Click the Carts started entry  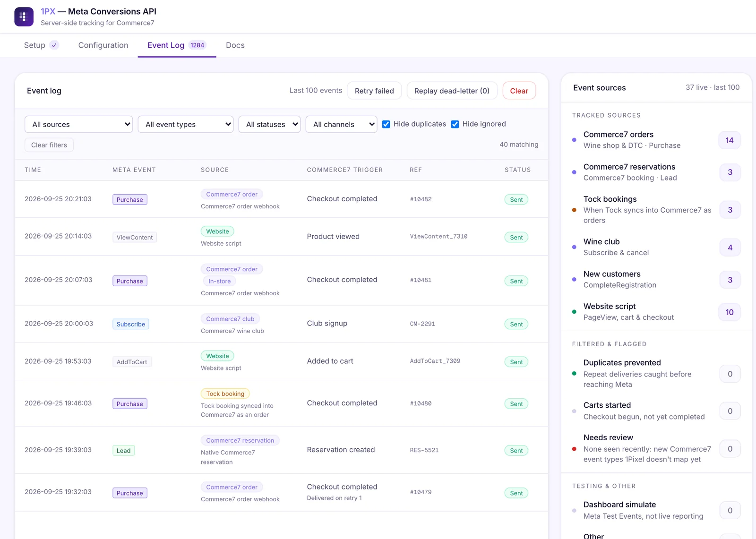pyautogui.click(x=656, y=411)
